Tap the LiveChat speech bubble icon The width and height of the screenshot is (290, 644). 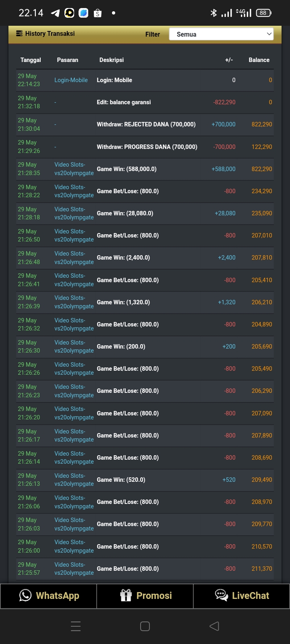pyautogui.click(x=222, y=595)
